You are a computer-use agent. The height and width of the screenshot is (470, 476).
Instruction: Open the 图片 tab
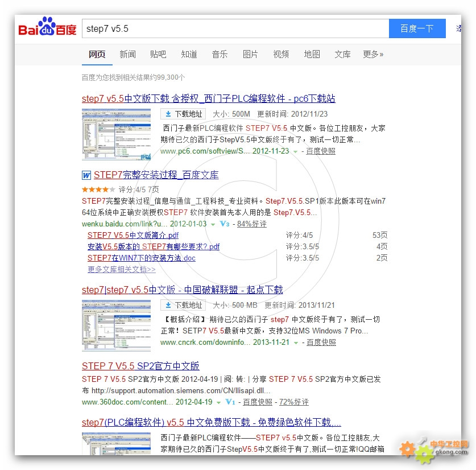[250, 55]
